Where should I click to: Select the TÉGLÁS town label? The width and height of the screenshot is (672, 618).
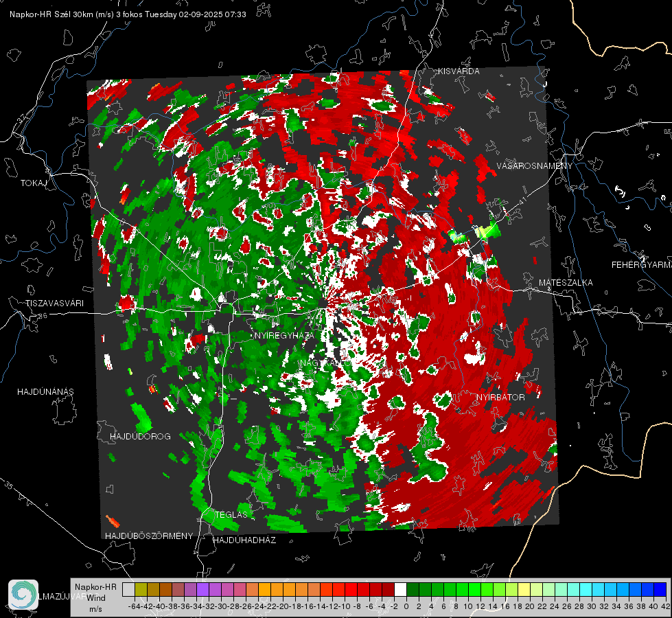click(x=231, y=514)
